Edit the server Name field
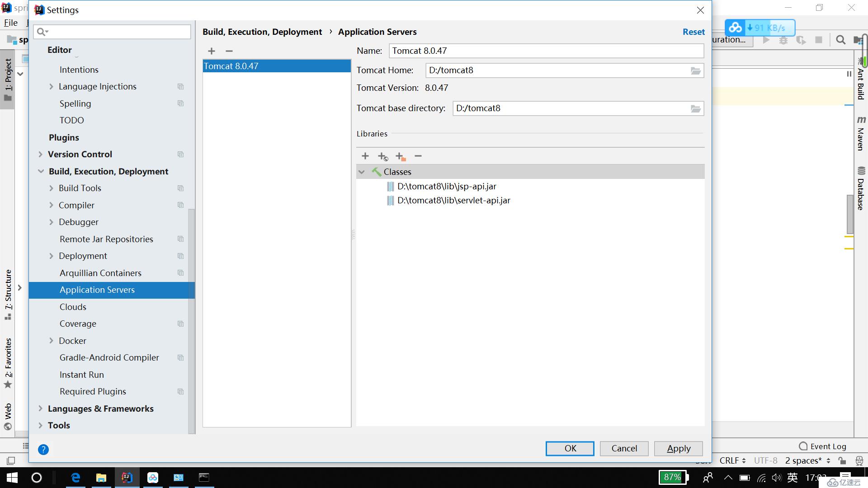The height and width of the screenshot is (488, 868). pyautogui.click(x=546, y=51)
